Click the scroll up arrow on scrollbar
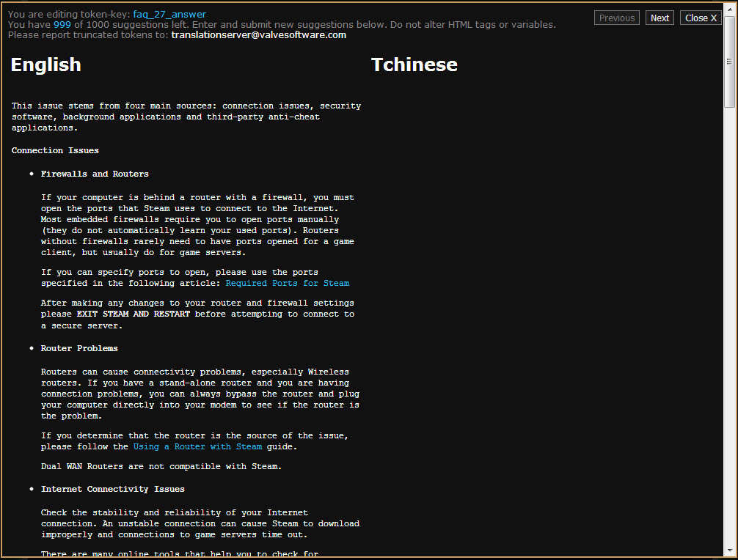Viewport: 738px width, 560px height. [x=729, y=9]
